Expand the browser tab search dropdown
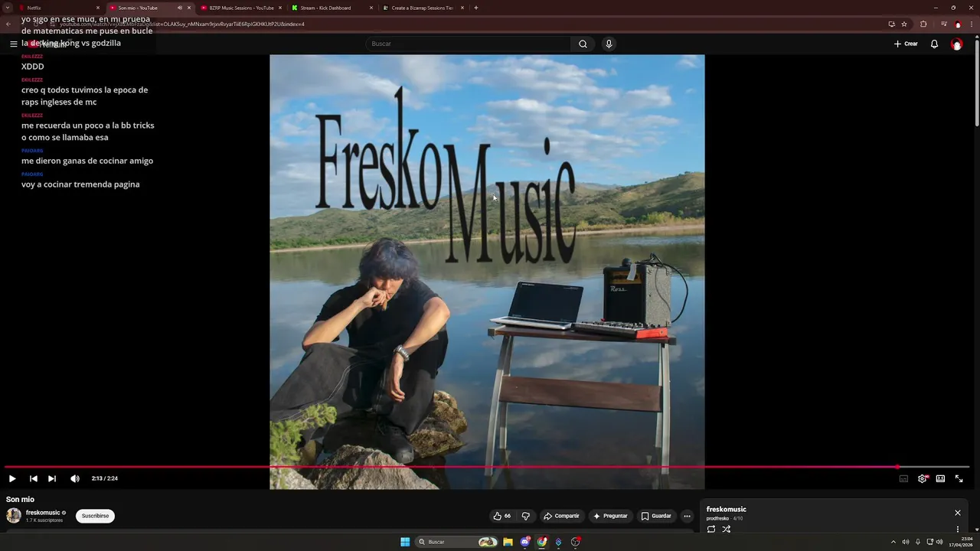This screenshot has height=551, width=980. click(x=8, y=8)
